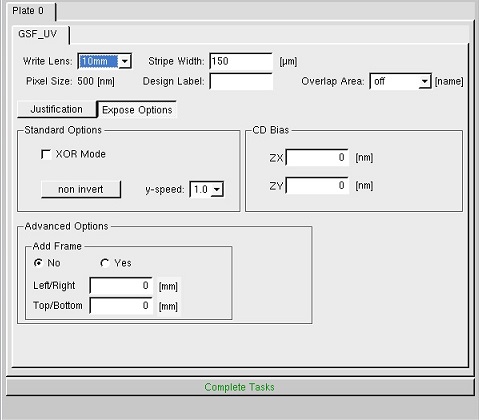The width and height of the screenshot is (479, 420).
Task: Click the non invert button
Action: [x=81, y=189]
